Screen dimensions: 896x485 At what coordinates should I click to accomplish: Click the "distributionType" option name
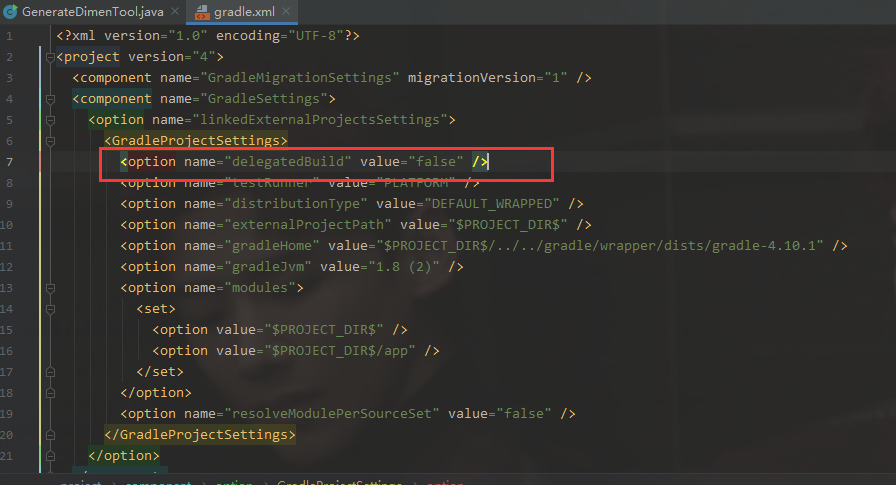click(x=295, y=204)
